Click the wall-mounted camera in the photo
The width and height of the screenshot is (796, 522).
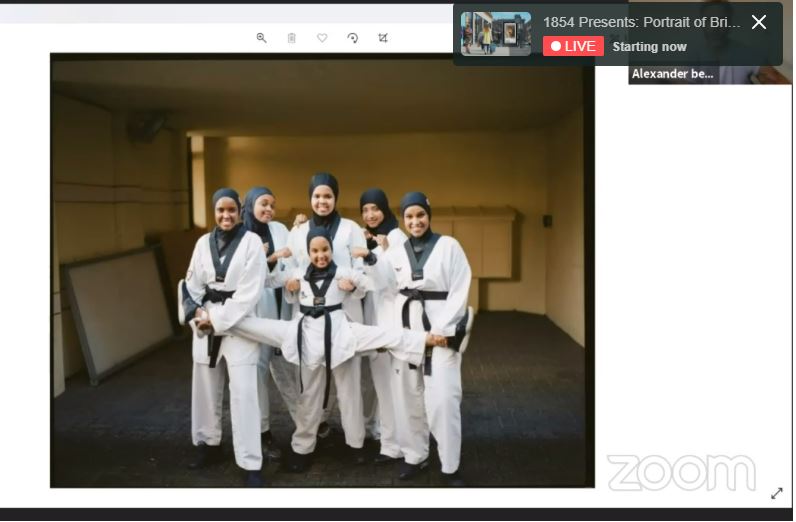coord(145,125)
